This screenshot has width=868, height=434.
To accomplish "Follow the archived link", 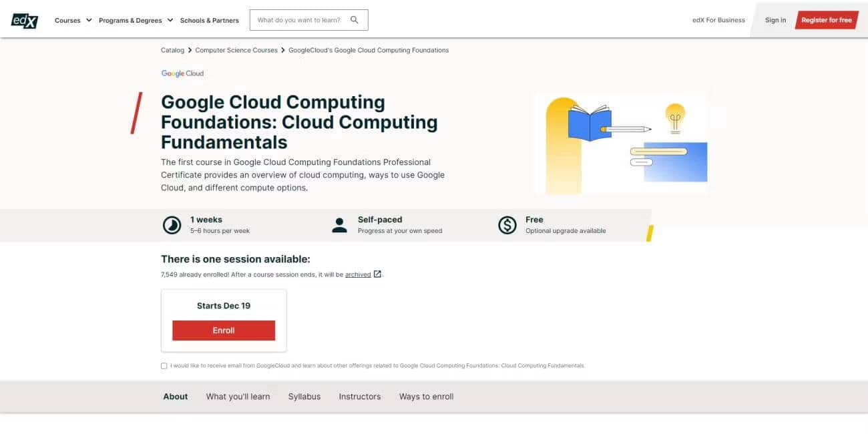I will tap(358, 274).
